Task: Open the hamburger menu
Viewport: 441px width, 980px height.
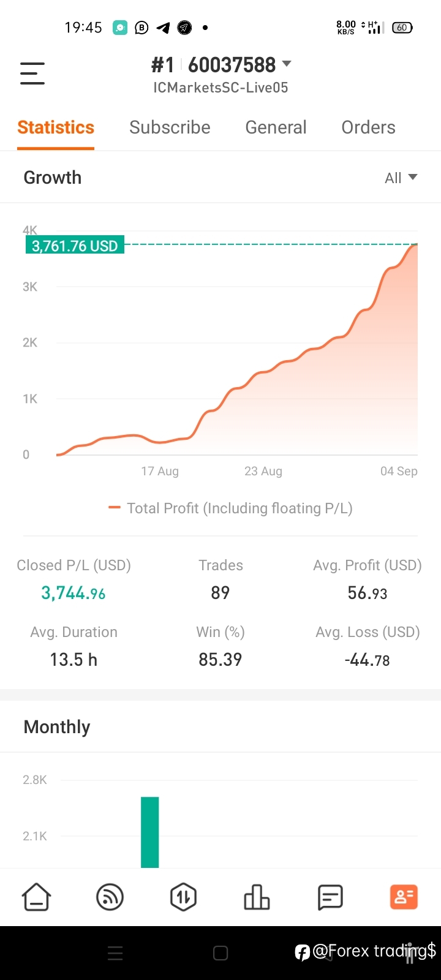Action: tap(32, 73)
